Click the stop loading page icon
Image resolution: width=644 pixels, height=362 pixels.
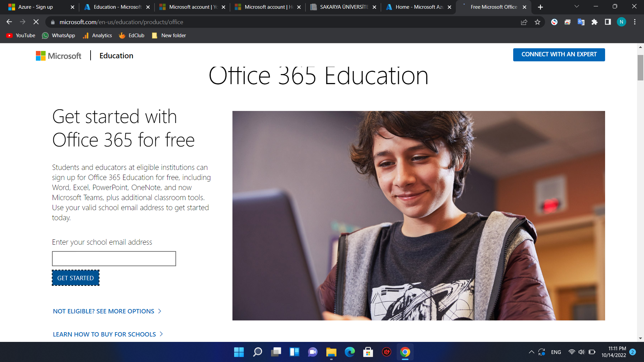coord(36,22)
